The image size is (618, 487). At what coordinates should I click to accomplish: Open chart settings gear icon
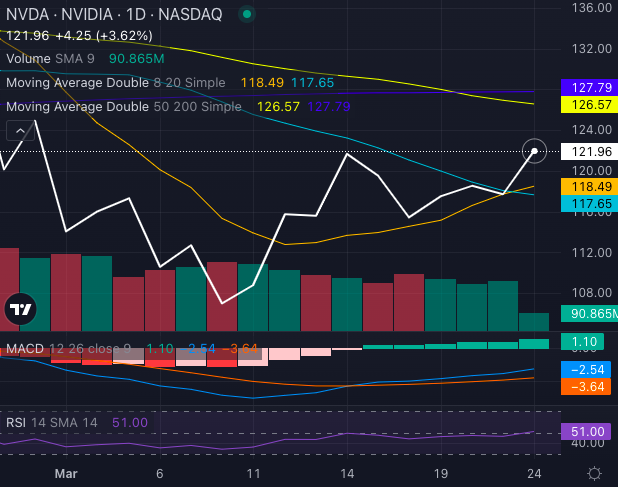click(594, 472)
